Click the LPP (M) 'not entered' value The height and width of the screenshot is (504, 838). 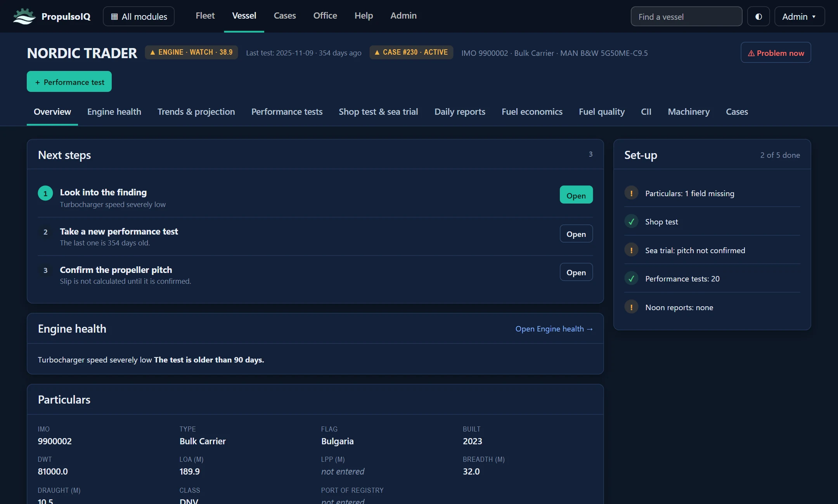pyautogui.click(x=343, y=471)
